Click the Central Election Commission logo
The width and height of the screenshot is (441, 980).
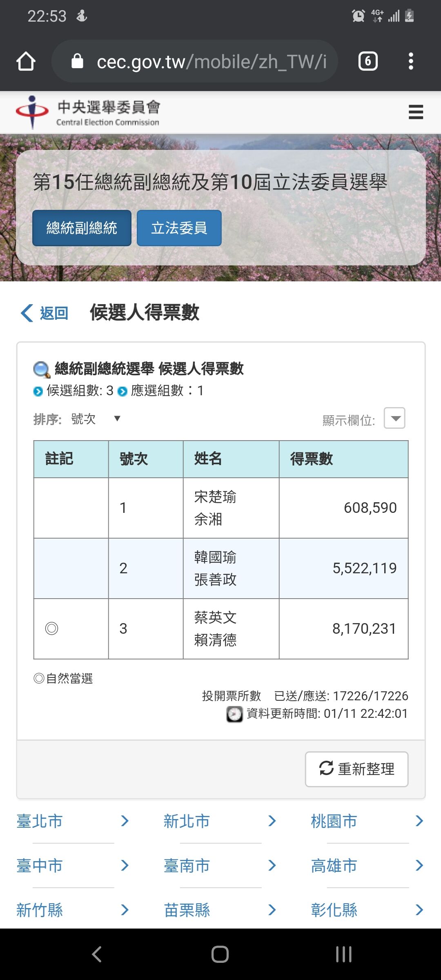pyautogui.click(x=88, y=112)
